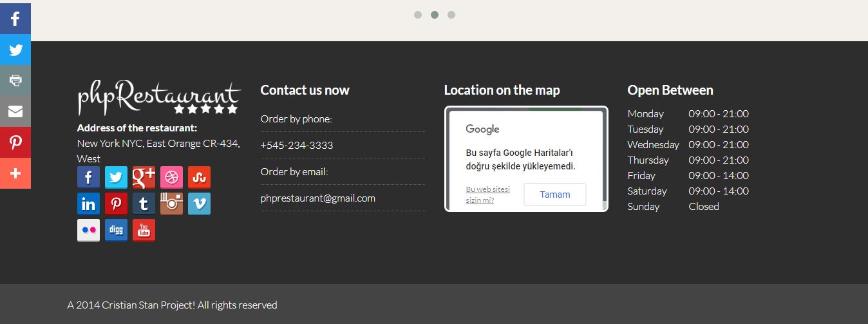This screenshot has width=868, height=324.
Task: Open the Instagram social icon
Action: (171, 204)
